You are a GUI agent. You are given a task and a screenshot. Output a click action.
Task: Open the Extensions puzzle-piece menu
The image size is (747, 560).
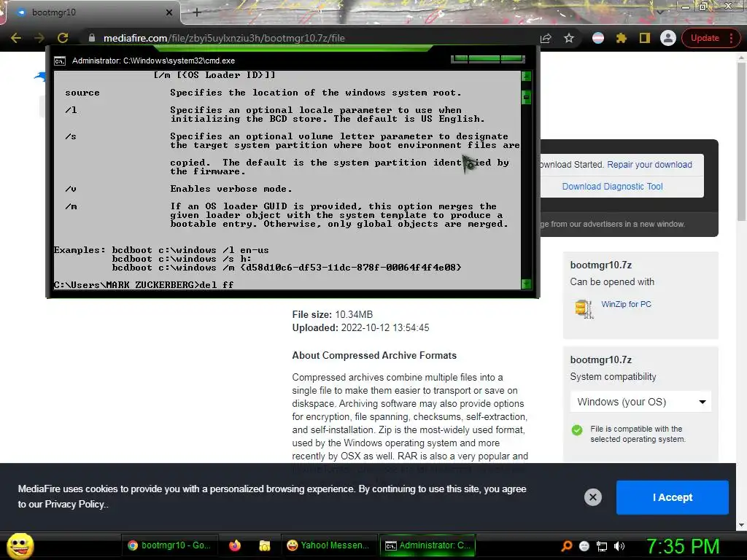coord(622,38)
